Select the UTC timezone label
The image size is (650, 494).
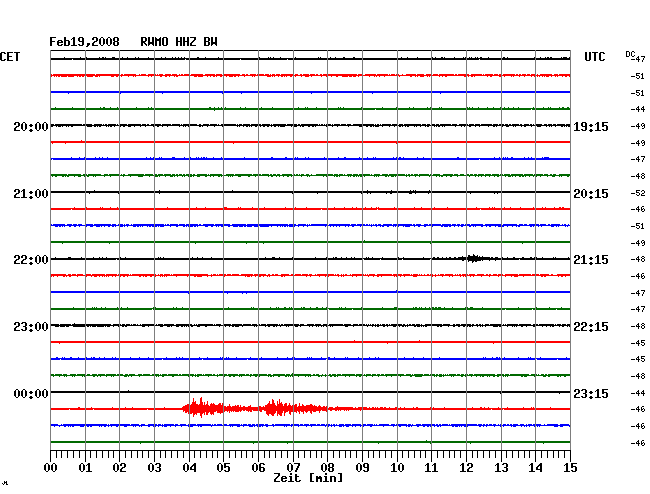[594, 57]
